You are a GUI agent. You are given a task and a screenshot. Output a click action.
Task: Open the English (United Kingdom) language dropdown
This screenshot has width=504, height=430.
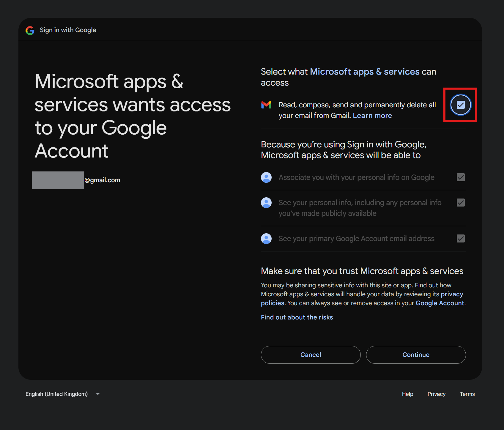(x=63, y=394)
